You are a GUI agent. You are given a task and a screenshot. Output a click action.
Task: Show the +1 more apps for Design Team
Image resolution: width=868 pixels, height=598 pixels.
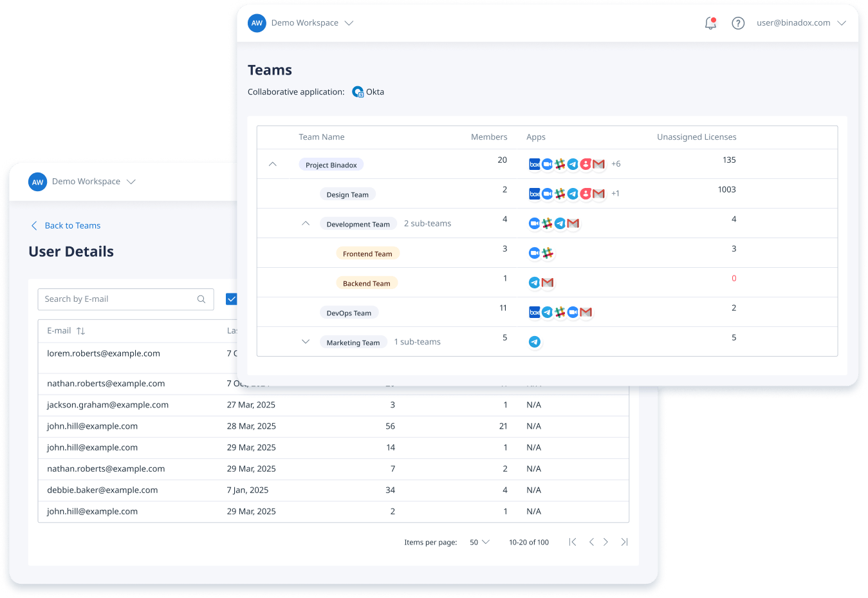click(615, 194)
